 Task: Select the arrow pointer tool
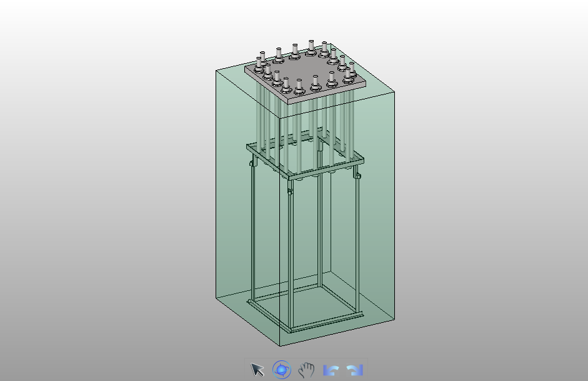click(x=257, y=370)
